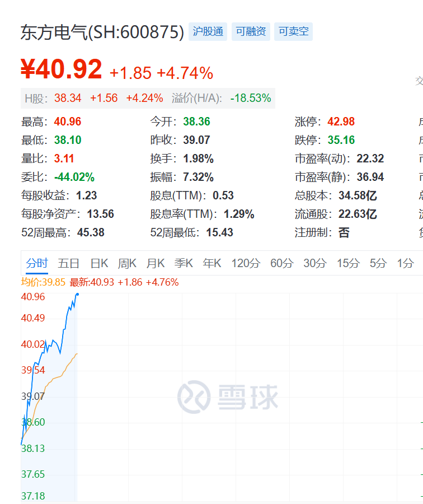This screenshot has height=504, width=423.
Task: Open the 月K chart tab
Action: (156, 263)
